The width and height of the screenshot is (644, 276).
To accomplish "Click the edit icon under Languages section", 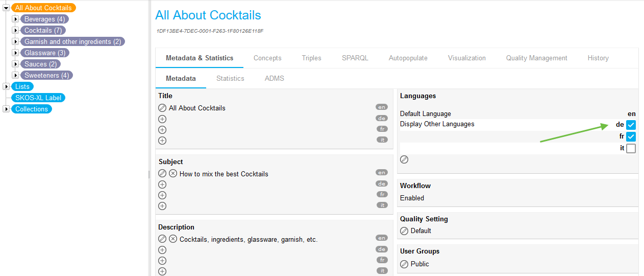I will pyautogui.click(x=404, y=159).
